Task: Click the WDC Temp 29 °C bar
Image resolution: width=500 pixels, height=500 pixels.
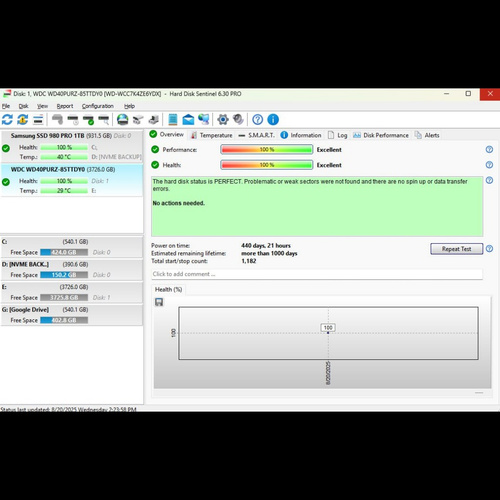Action: pos(64,191)
